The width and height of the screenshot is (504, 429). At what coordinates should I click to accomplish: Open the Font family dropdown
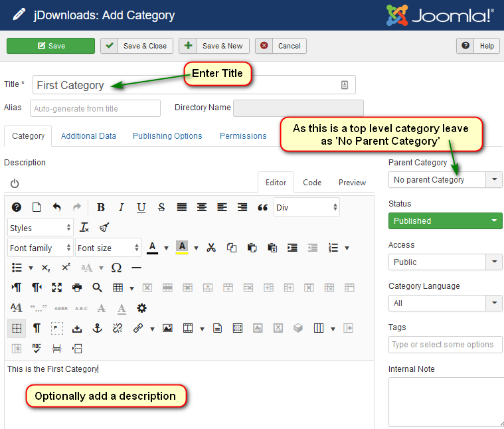[41, 248]
